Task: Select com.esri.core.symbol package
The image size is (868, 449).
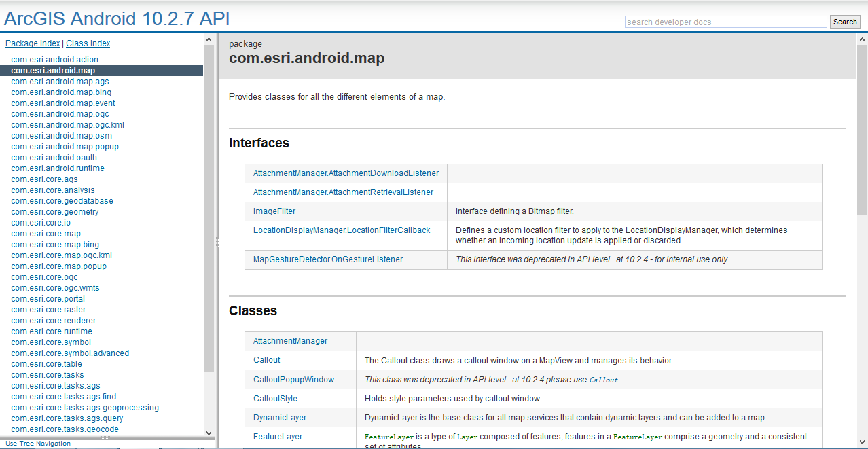Action: (x=51, y=342)
